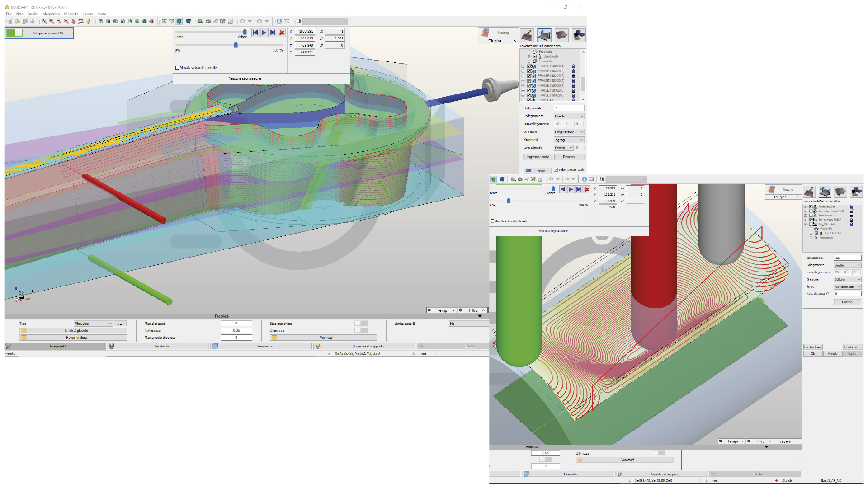Image resolution: width=868 pixels, height=488 pixels.
Task: Click play in main window simulation controls
Action: coord(264,33)
